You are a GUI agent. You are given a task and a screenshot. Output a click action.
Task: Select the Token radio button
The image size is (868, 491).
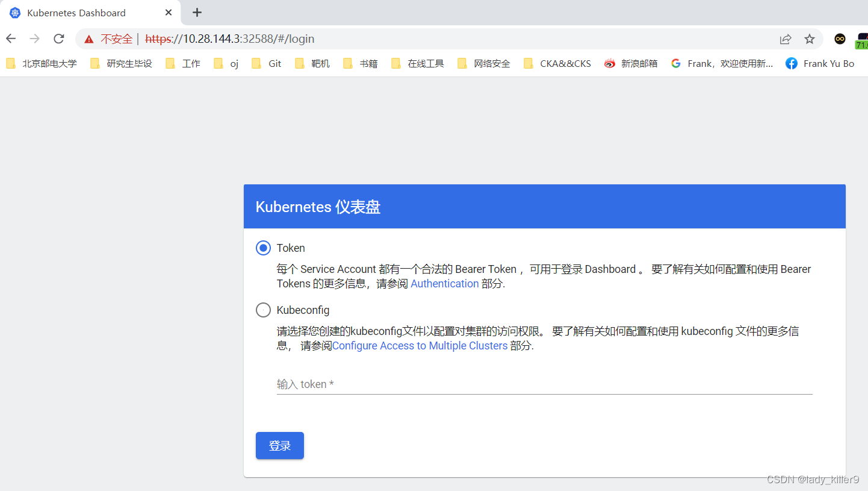pyautogui.click(x=263, y=248)
